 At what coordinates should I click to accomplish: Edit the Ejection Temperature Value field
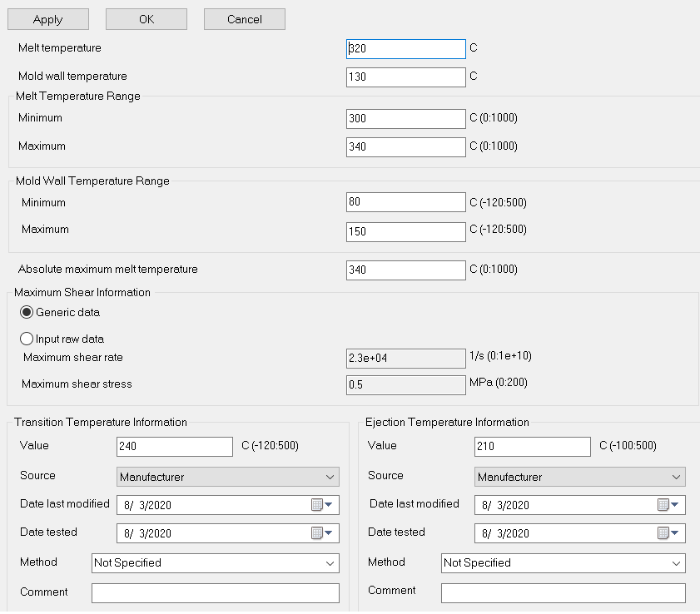click(532, 447)
